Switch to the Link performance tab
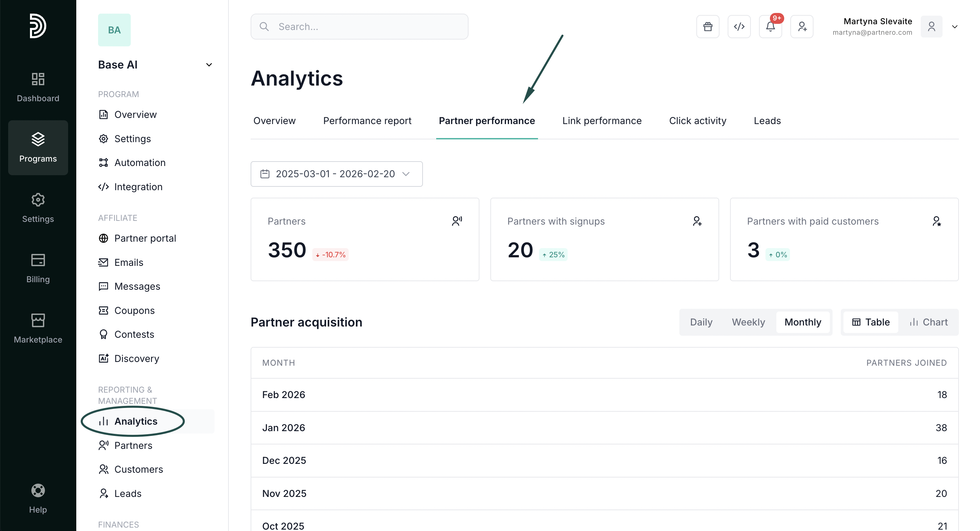 coord(601,121)
